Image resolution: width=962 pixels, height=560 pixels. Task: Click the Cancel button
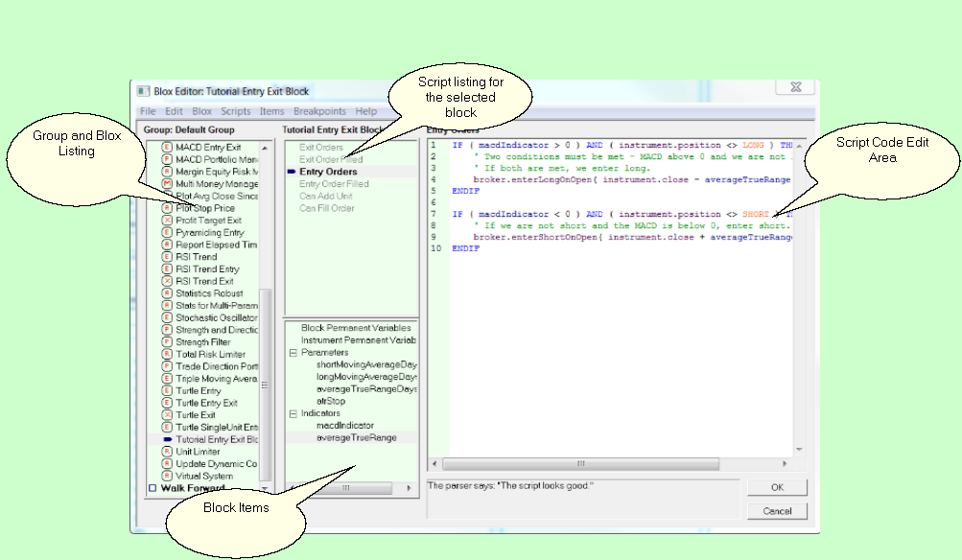[777, 511]
